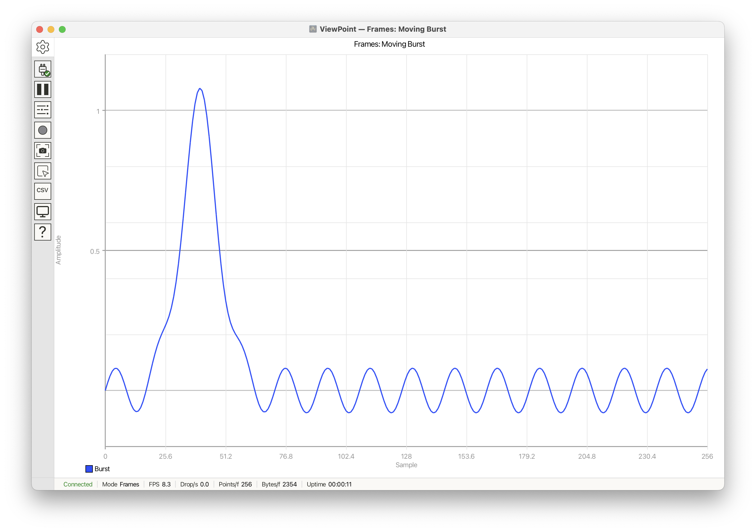Click the Drop/s 0.0 status entry
The height and width of the screenshot is (532, 756).
point(194,484)
